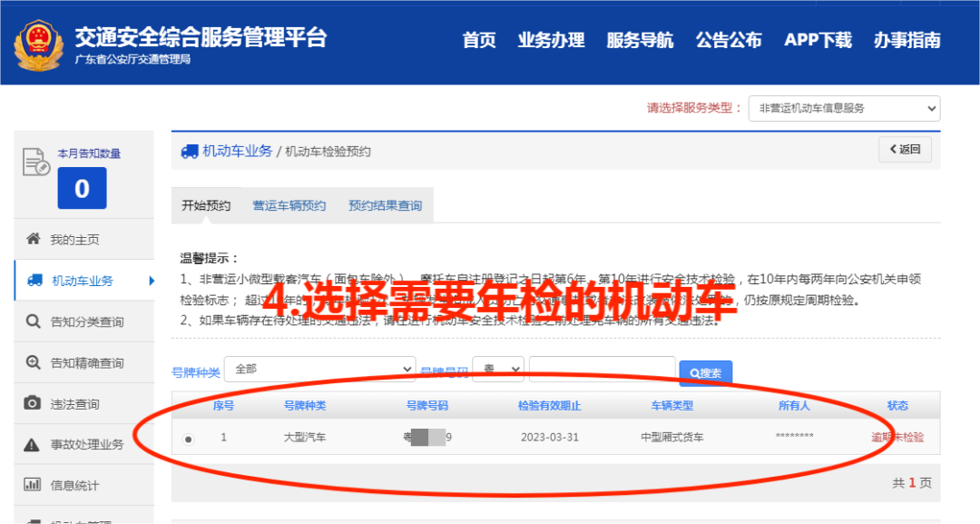
Task: Expand the 机动车业务 sidebar arrow
Action: (152, 281)
